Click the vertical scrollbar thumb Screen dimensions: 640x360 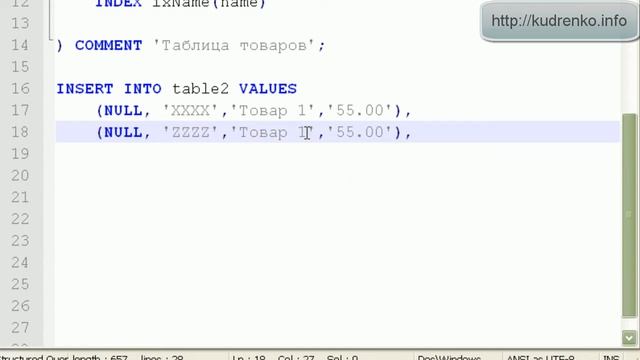tap(629, 215)
